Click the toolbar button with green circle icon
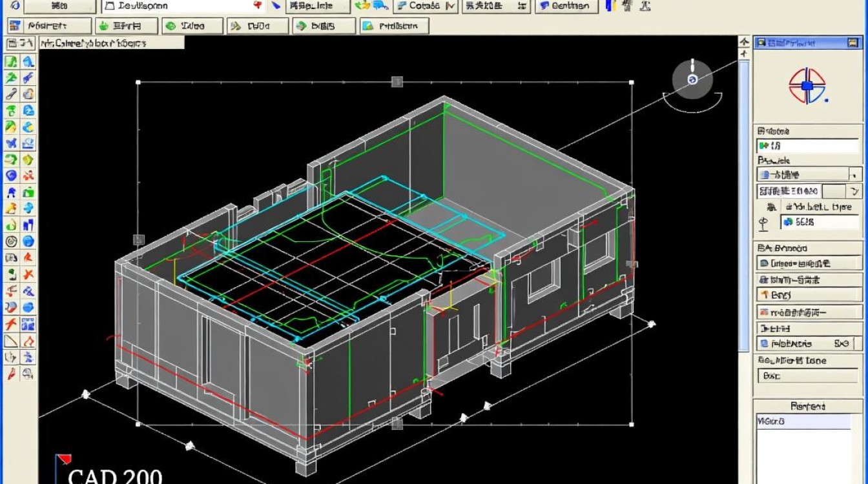 coord(191,26)
